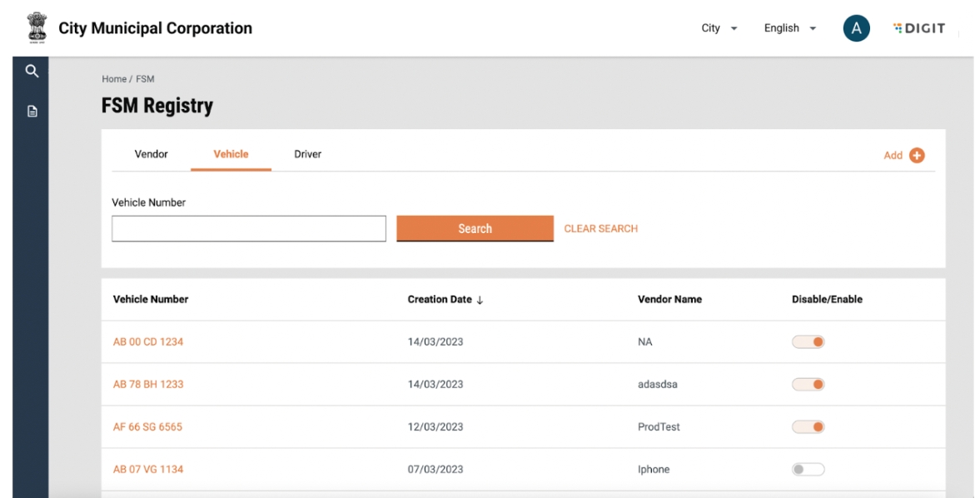This screenshot has width=980, height=498.
Task: Enable vehicle AB 07 VG 1134 toggle
Action: (808, 470)
